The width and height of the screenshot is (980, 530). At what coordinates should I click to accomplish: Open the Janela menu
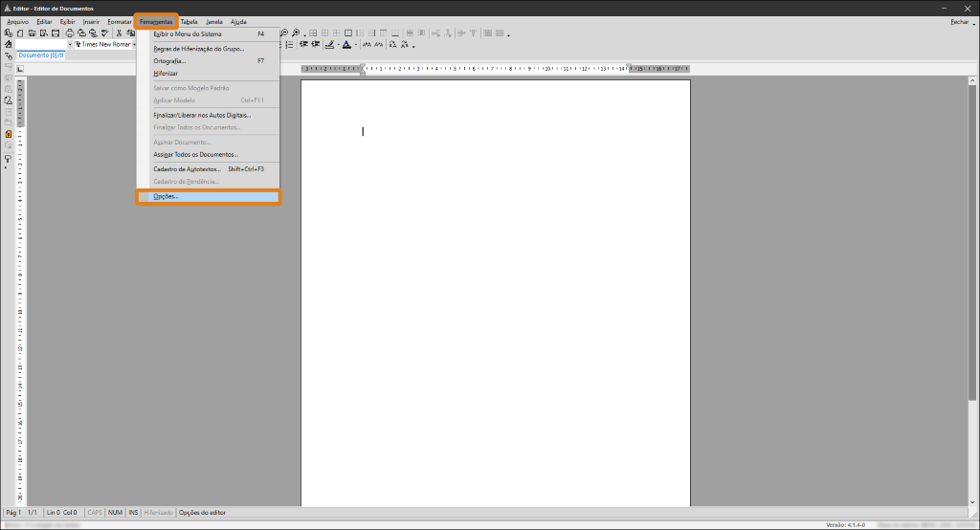[214, 22]
